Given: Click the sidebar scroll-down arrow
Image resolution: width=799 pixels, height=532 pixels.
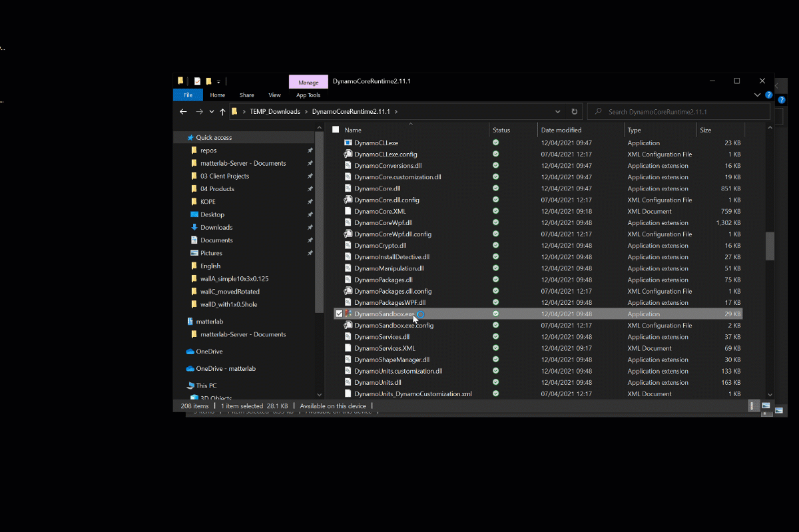Looking at the screenshot, I should tap(319, 395).
